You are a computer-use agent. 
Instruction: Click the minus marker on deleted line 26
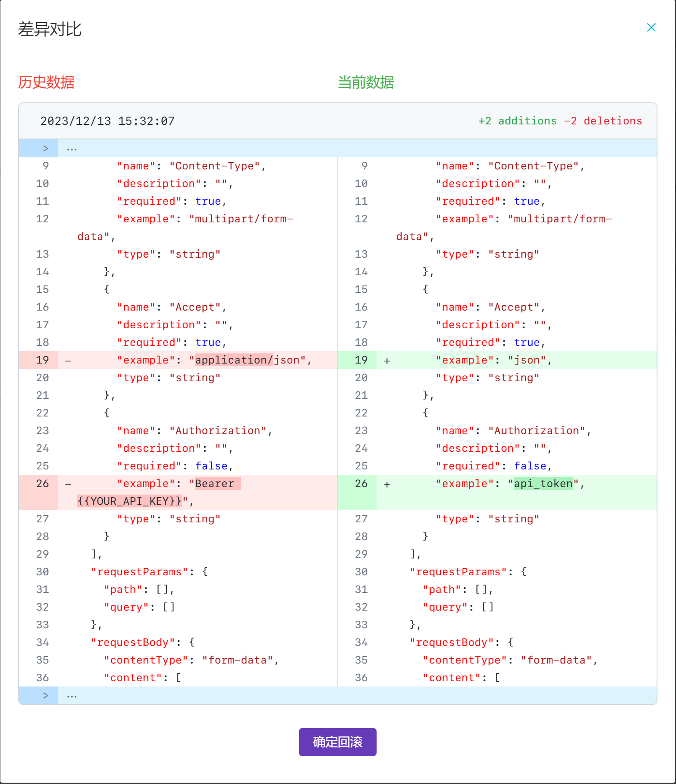(68, 484)
